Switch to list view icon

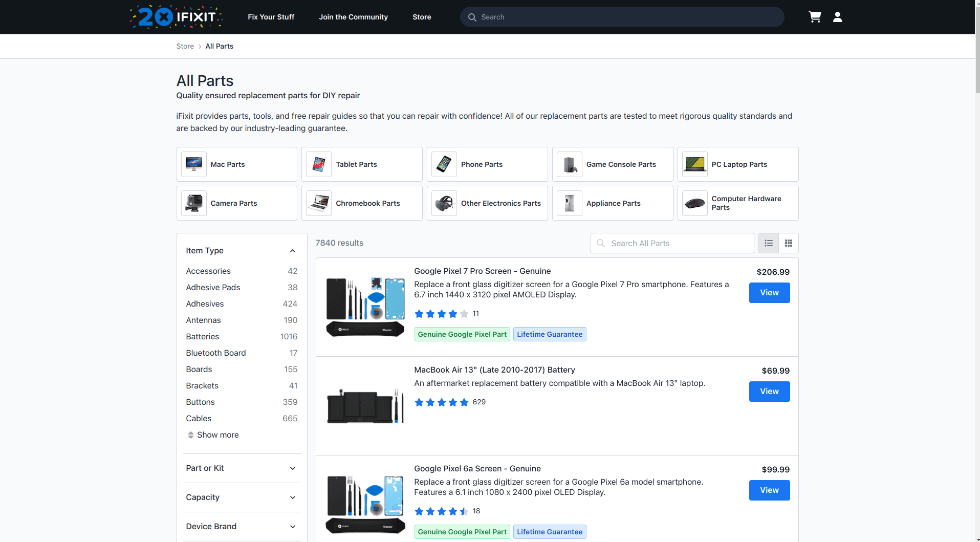[x=768, y=243]
